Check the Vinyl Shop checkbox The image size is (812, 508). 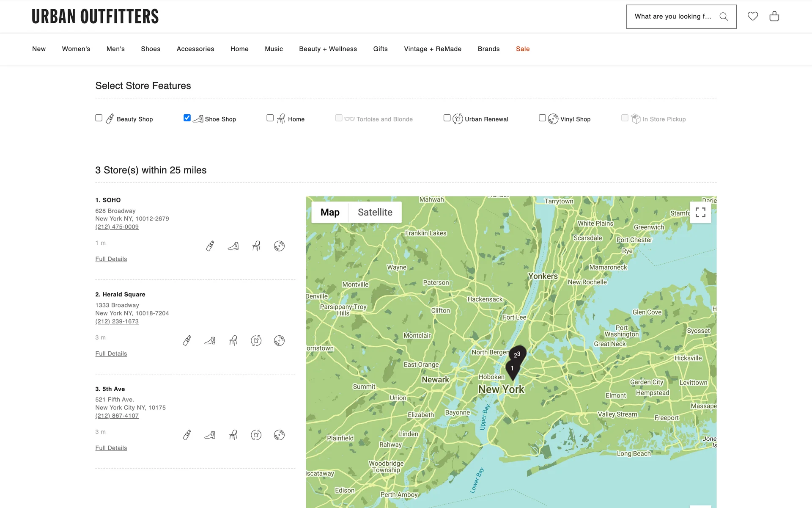click(x=542, y=118)
